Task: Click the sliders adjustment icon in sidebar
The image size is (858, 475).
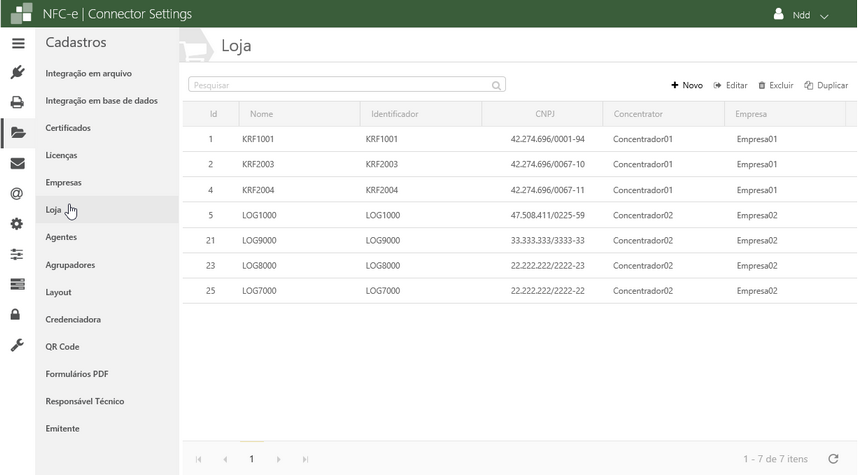Action: point(17,254)
